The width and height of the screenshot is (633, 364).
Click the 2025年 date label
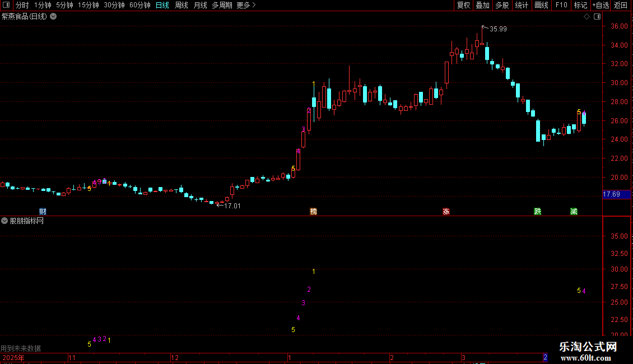[x=13, y=357]
